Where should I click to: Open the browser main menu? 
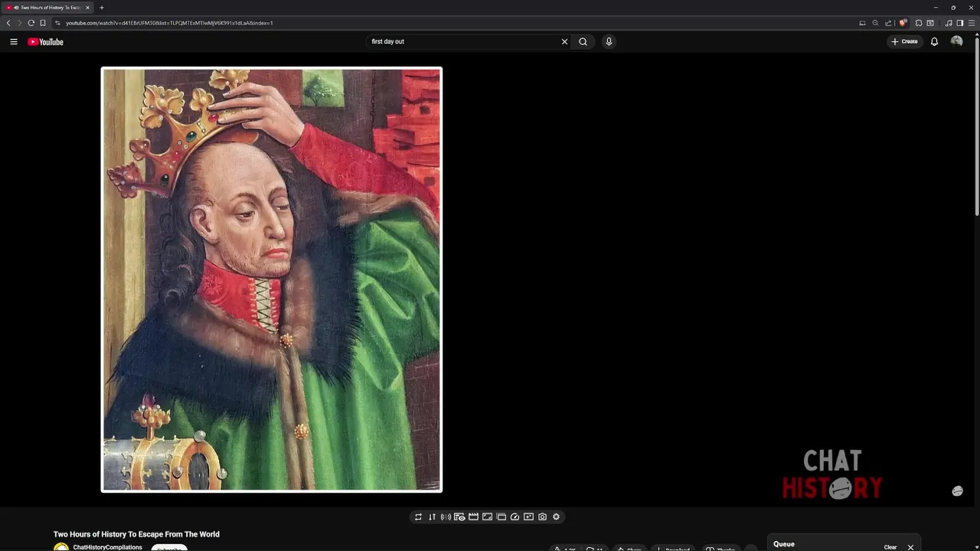tap(972, 23)
